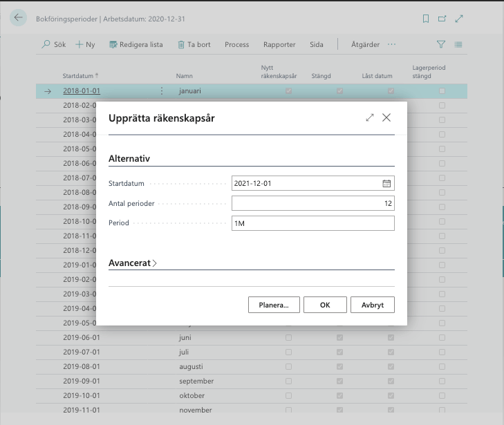Open page in new window icon
Image resolution: width=504 pixels, height=425 pixels.
(x=442, y=19)
